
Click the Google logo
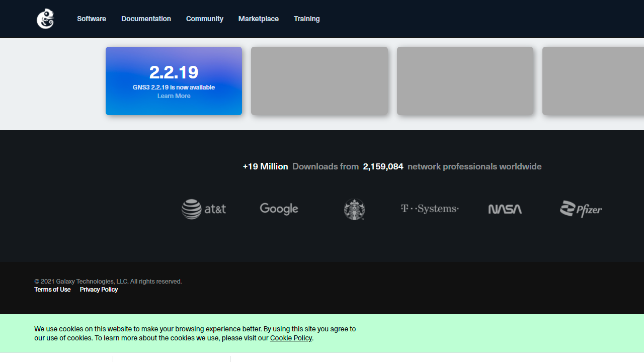[x=279, y=209]
